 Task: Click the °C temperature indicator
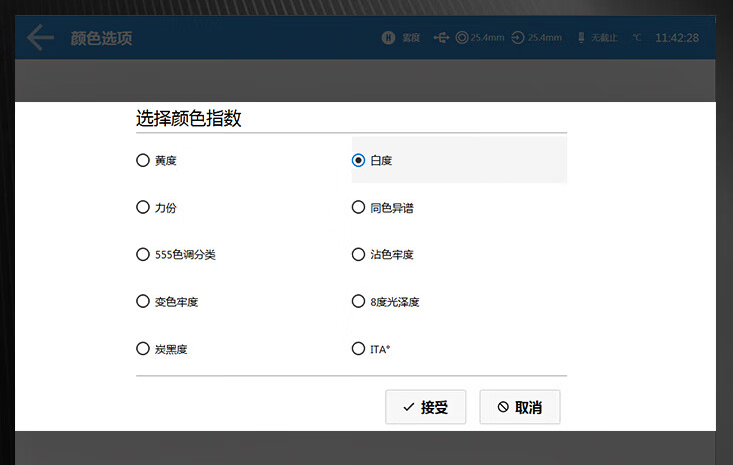coord(636,38)
